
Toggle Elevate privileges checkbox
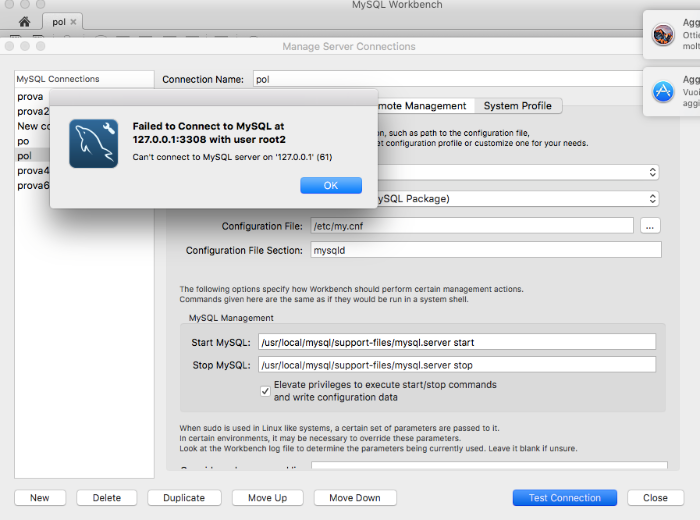pyautogui.click(x=265, y=391)
